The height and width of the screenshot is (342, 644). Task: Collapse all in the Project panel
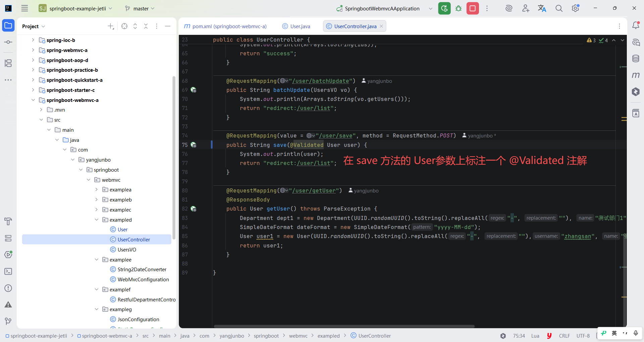[146, 26]
